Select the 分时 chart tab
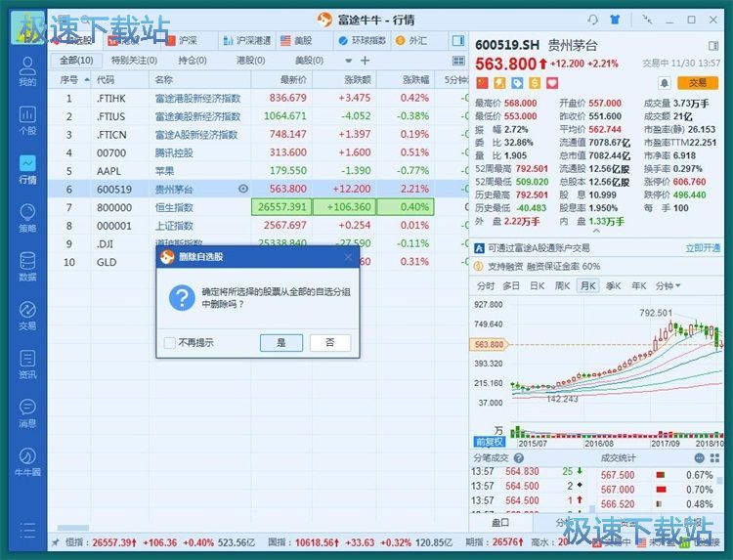733x560 pixels. point(485,285)
